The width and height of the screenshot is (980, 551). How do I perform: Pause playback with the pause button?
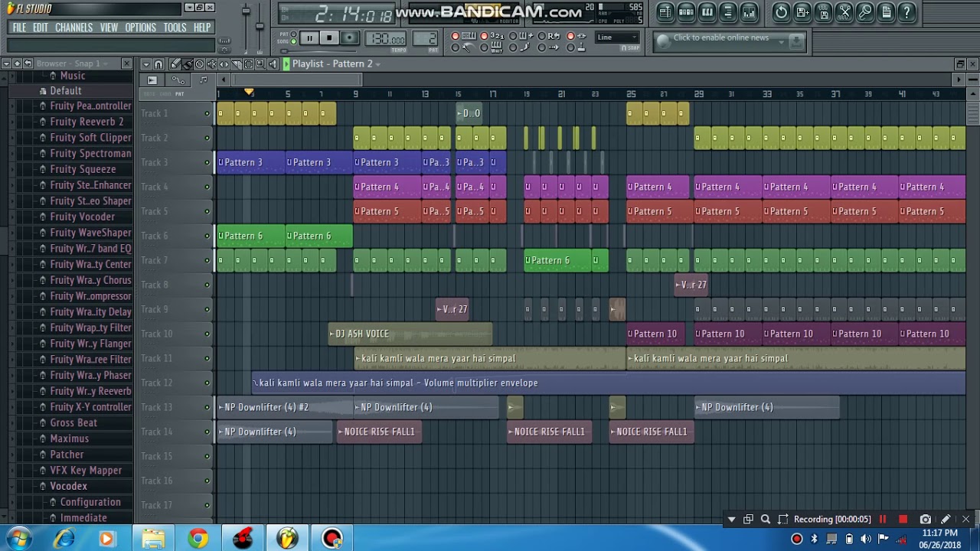point(309,38)
